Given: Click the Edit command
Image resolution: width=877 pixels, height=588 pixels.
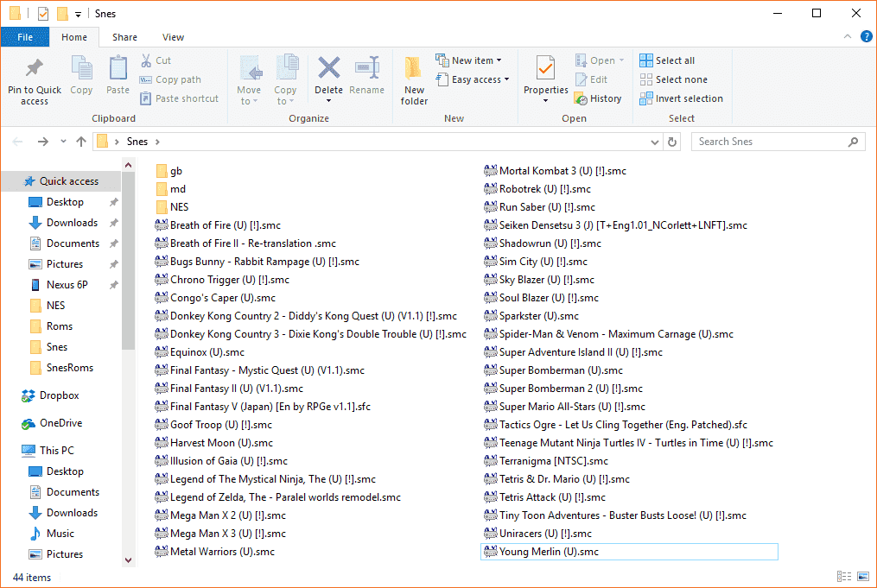Looking at the screenshot, I should [x=592, y=79].
